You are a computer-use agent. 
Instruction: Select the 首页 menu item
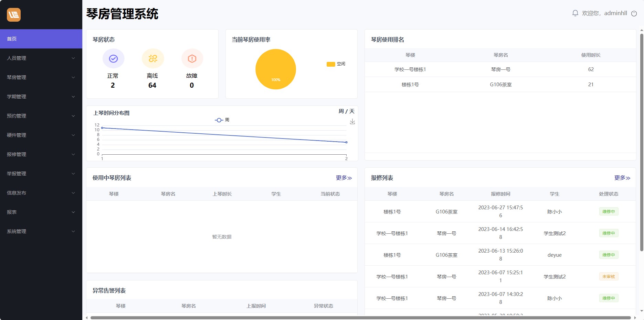[41, 39]
